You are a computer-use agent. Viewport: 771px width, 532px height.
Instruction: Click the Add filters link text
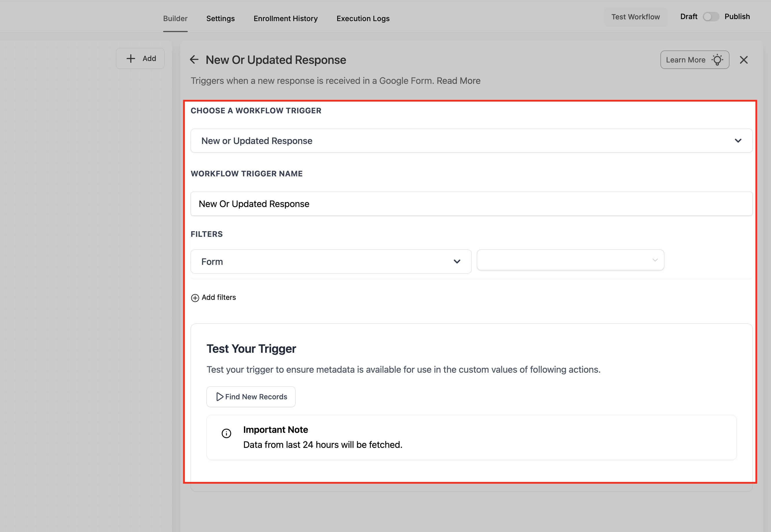[219, 297]
